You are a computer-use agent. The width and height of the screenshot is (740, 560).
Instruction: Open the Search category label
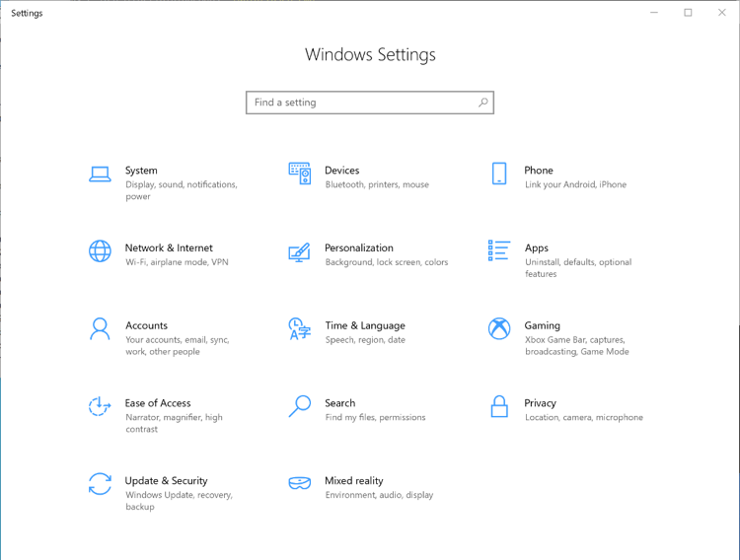[339, 403]
